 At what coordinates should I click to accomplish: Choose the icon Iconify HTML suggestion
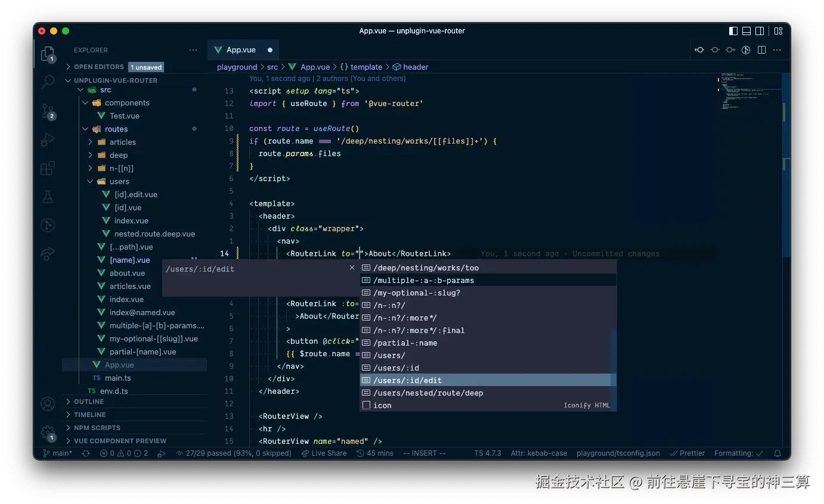pyautogui.click(x=485, y=405)
